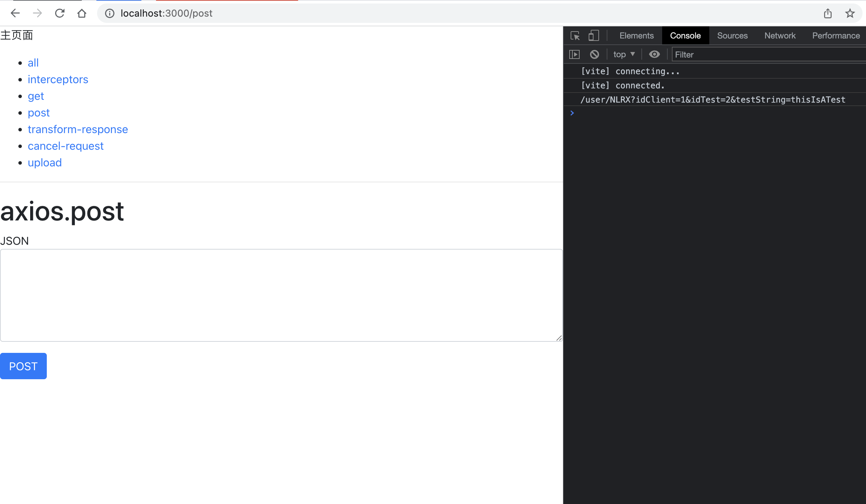The image size is (866, 504).
Task: Switch to the Network tab
Action: 780,35
